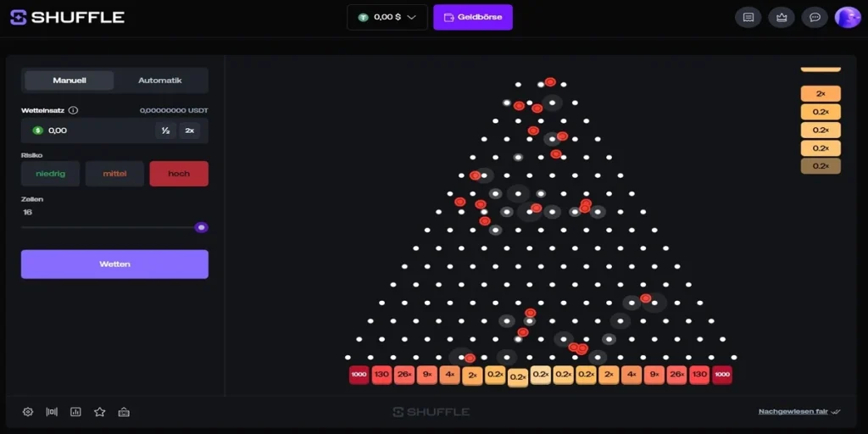Open the VIP crown icon
Image resolution: width=868 pixels, height=434 pixels.
[x=781, y=17]
